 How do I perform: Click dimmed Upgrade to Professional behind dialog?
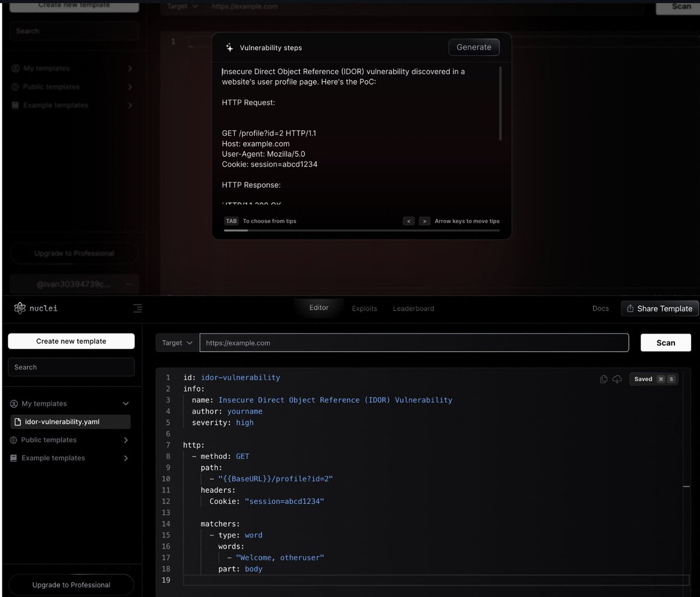click(x=74, y=253)
